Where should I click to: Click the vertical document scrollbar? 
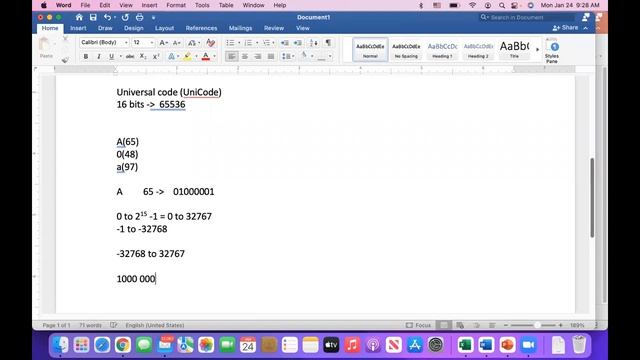pos(592,198)
